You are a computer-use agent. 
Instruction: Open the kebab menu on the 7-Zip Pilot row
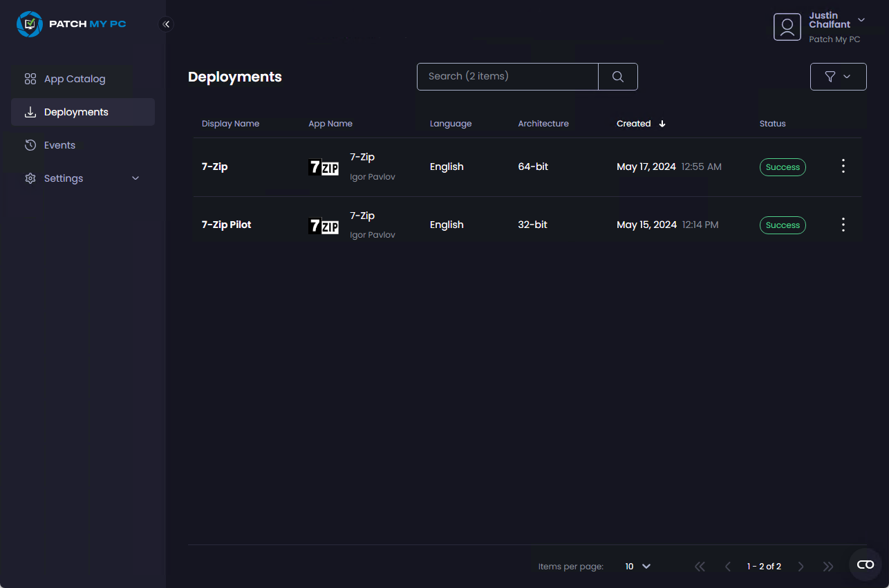click(843, 225)
